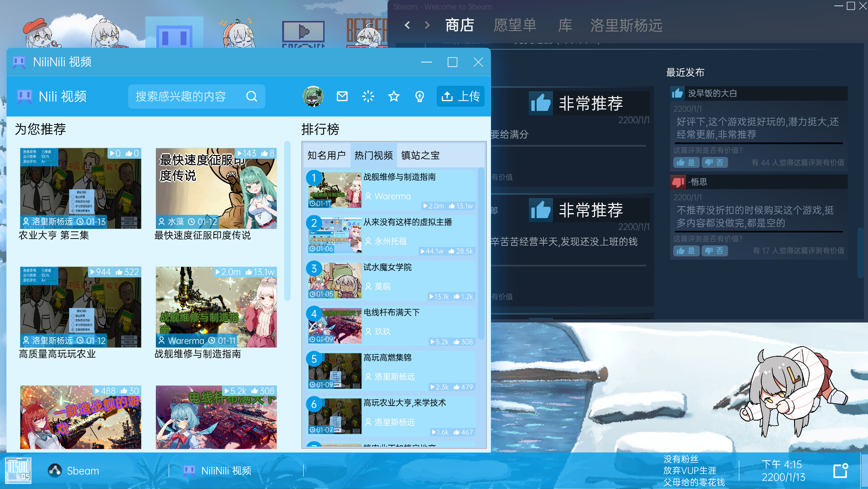Click the forward arrow in Sbeam navigation
The image size is (868, 489).
click(426, 25)
